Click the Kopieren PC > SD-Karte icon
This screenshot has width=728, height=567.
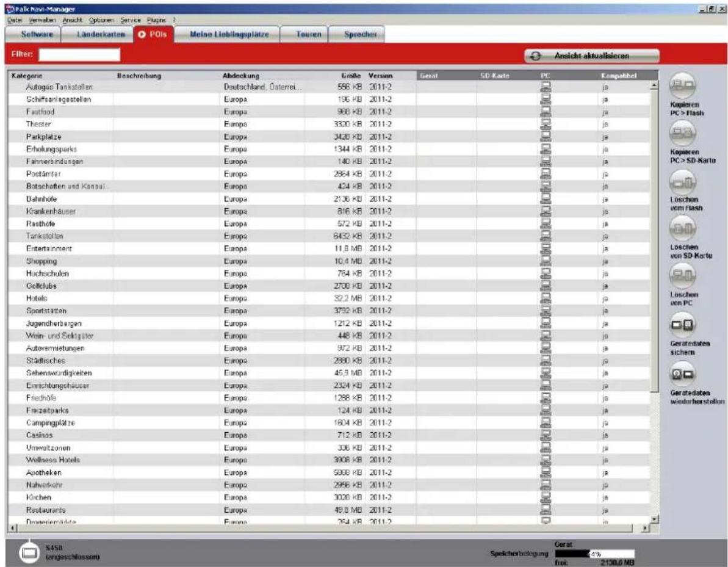682,133
